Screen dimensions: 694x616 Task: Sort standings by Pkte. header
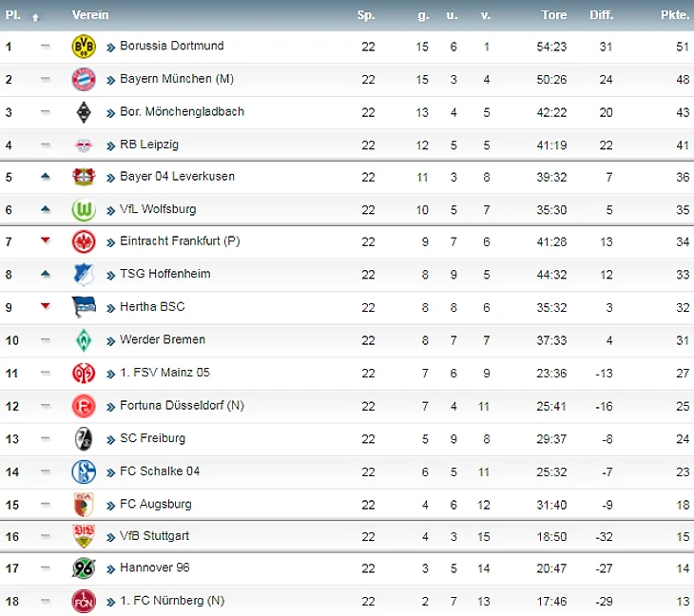[x=675, y=15]
